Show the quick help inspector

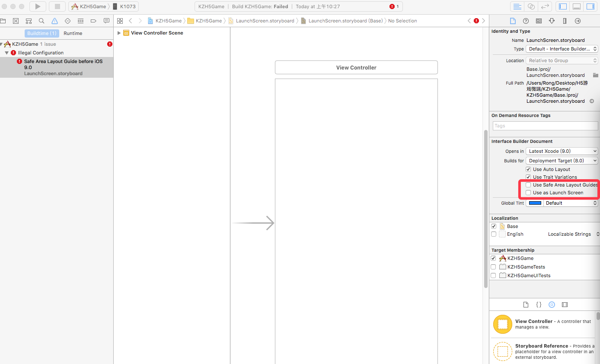click(x=526, y=21)
